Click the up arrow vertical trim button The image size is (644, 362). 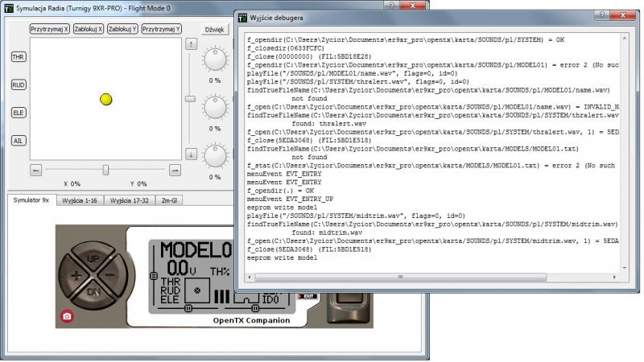click(191, 44)
